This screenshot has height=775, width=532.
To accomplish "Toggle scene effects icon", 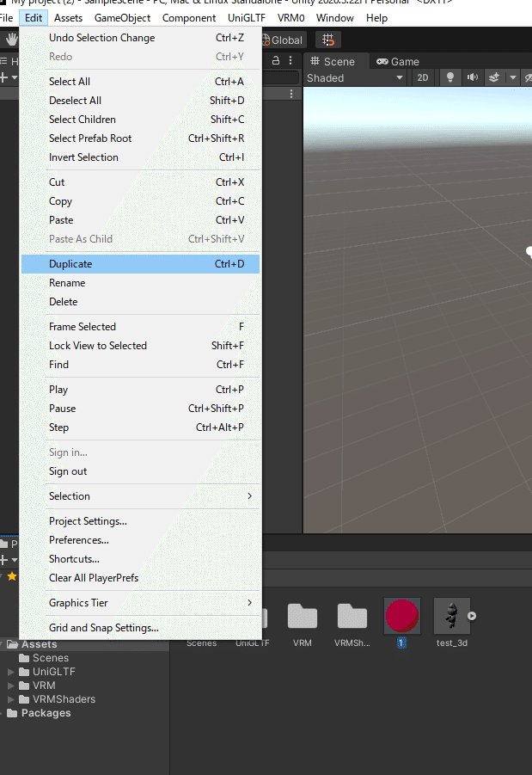I will 494,77.
